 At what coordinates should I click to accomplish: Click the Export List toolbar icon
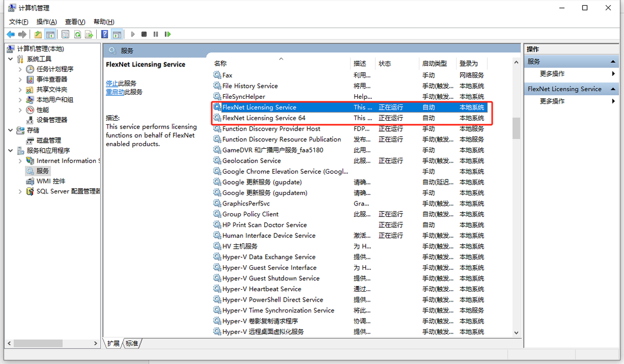(89, 34)
